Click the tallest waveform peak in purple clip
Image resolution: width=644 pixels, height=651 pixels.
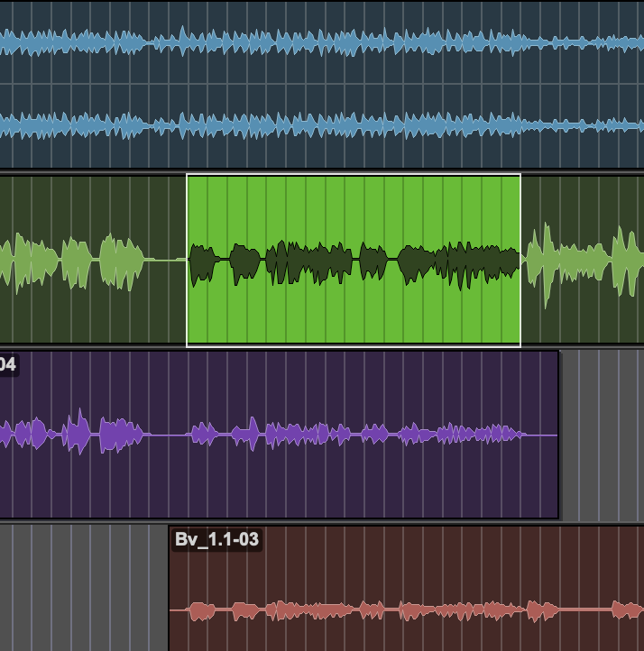[80, 431]
